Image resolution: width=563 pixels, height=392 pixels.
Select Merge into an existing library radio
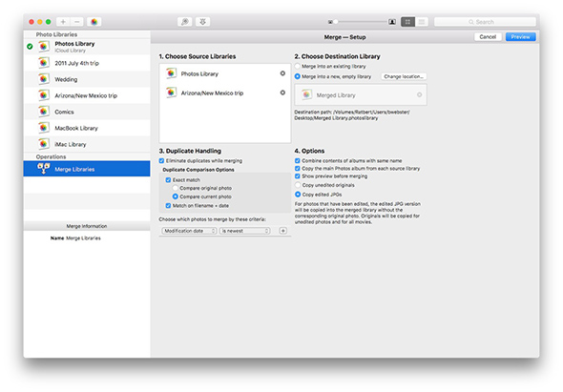coord(298,67)
